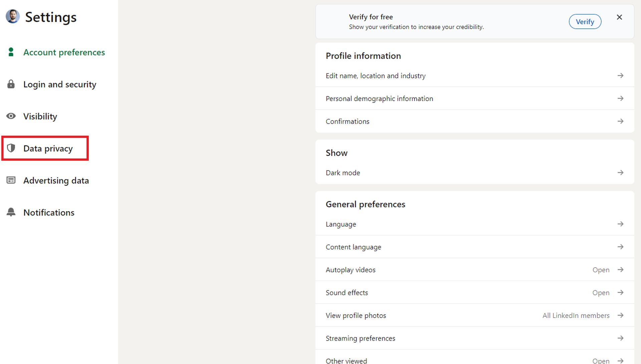
Task: Dismiss the verification banner with X icon
Action: pos(619,17)
